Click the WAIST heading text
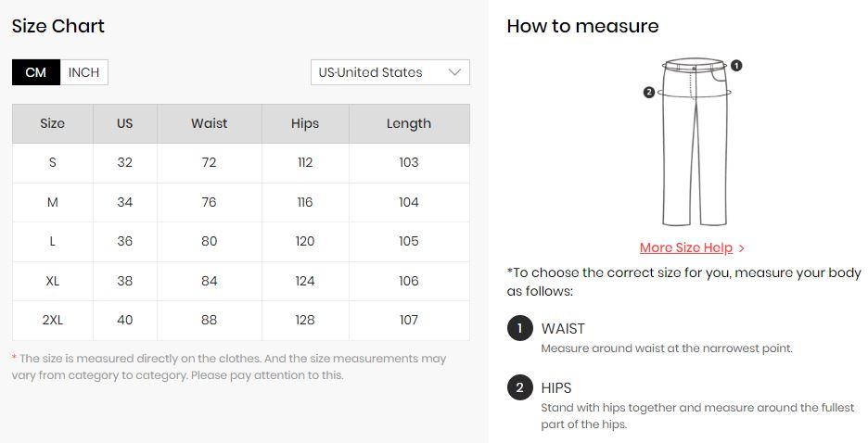Viewport: 868px width, 443px height. pos(563,329)
